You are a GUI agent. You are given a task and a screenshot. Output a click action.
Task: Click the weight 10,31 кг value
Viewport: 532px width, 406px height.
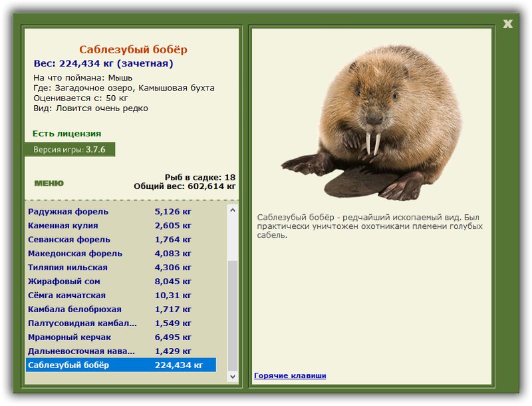173,295
